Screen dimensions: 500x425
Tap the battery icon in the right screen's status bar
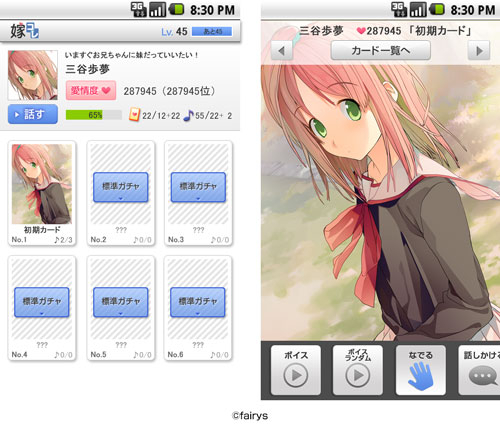[437, 9]
